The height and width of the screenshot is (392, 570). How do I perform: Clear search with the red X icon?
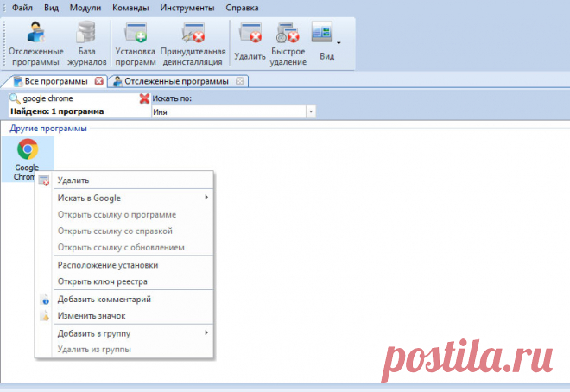(x=144, y=98)
